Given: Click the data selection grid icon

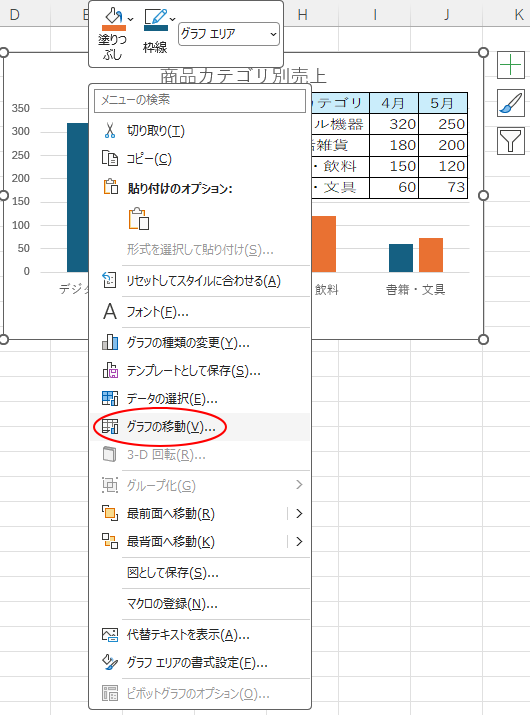Looking at the screenshot, I should (109, 398).
